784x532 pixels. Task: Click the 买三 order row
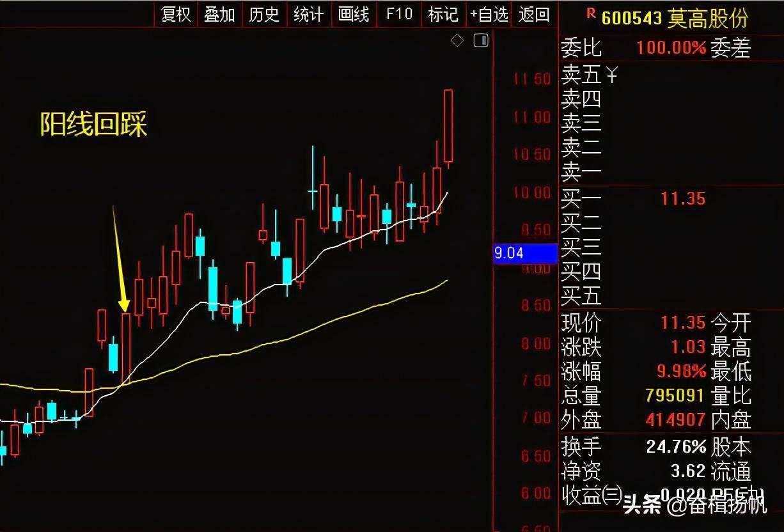click(670, 247)
